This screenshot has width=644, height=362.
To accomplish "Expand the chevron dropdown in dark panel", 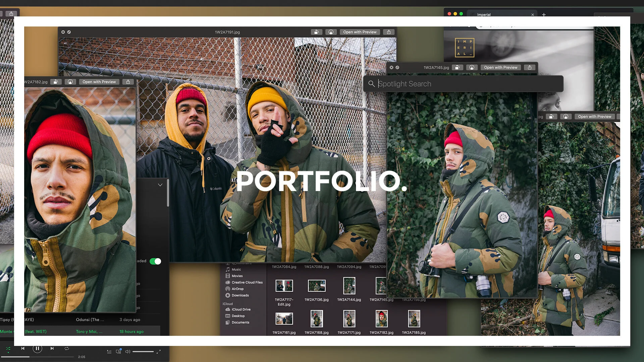I will (x=160, y=185).
